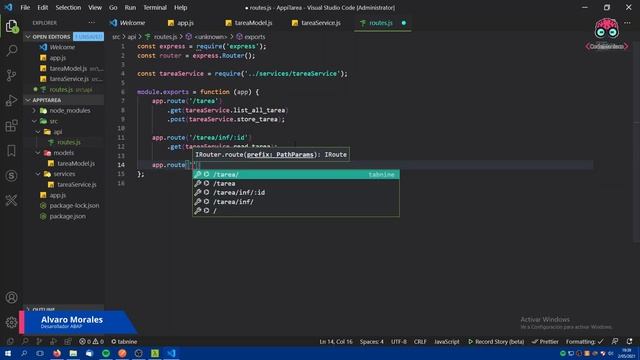Open the notifications bell in status bar

[629, 341]
